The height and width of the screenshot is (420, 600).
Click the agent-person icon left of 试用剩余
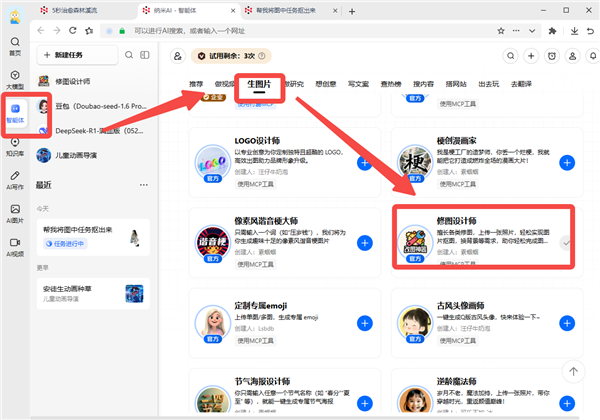pyautogui.click(x=178, y=56)
